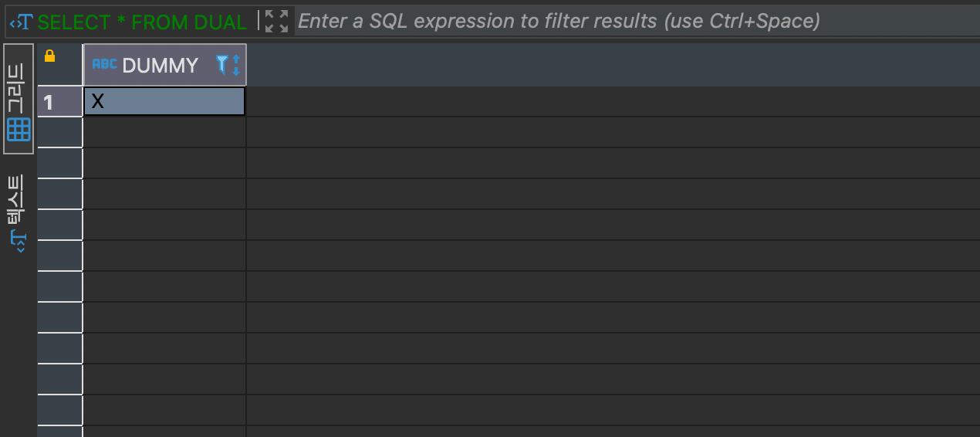
Task: Select the cell containing X
Action: (164, 101)
